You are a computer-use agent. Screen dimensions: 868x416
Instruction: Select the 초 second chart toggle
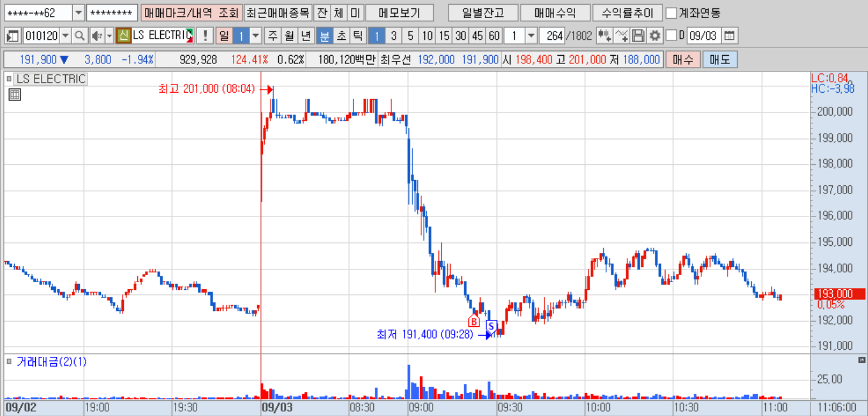(340, 36)
